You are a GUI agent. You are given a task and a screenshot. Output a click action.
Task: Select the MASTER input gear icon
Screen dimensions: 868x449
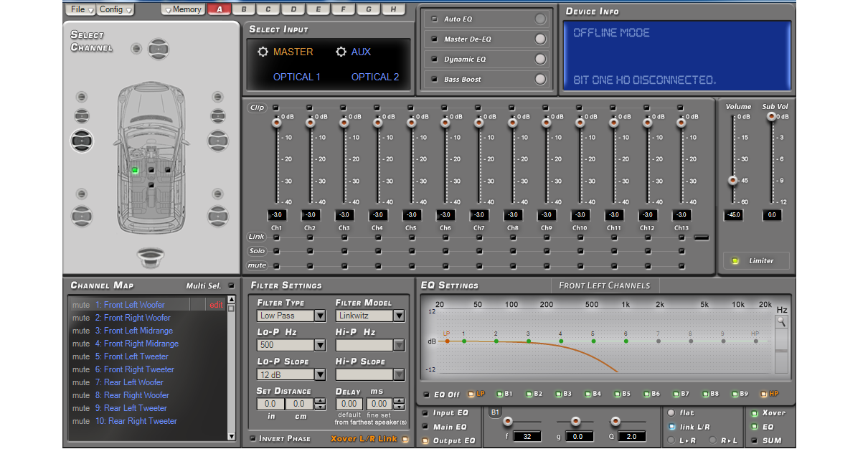tap(263, 52)
